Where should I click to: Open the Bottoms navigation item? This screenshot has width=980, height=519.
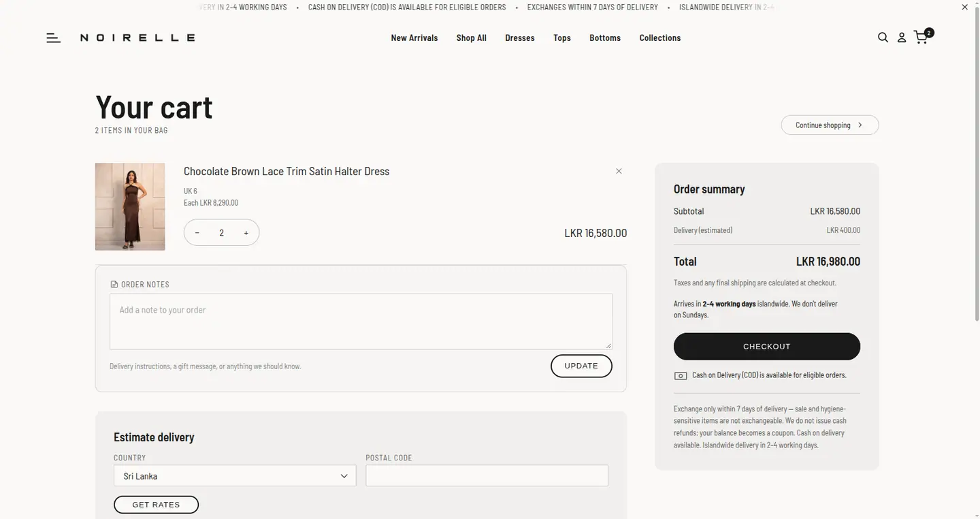(x=605, y=38)
